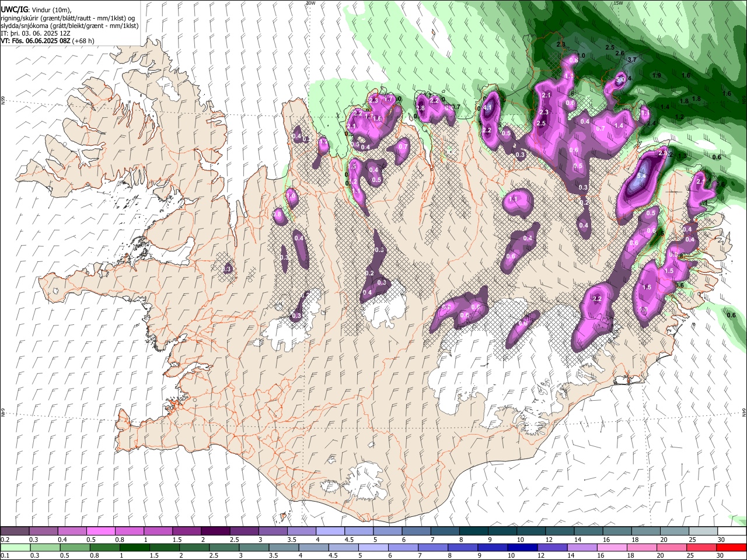747x560 pixels.
Task: Click the title text "UWC/IG: Vindur (10m)"
Action: [36, 10]
